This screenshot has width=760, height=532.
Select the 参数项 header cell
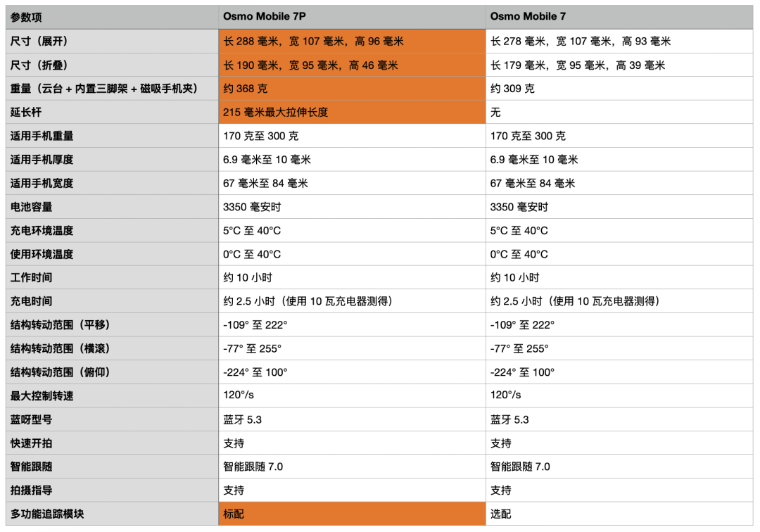tap(112, 17)
